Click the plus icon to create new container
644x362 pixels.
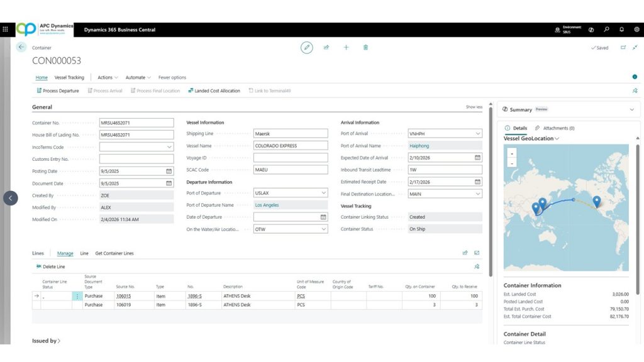(x=346, y=48)
